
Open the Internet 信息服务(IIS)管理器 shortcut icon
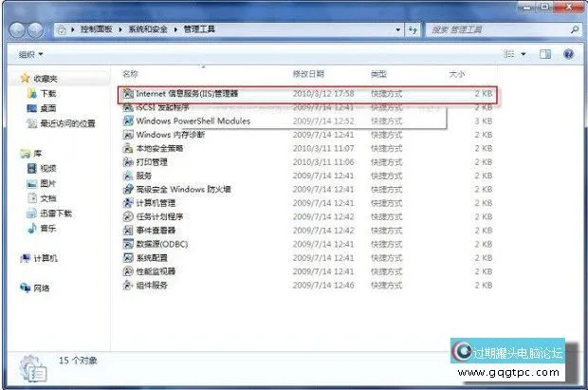pyautogui.click(x=128, y=93)
